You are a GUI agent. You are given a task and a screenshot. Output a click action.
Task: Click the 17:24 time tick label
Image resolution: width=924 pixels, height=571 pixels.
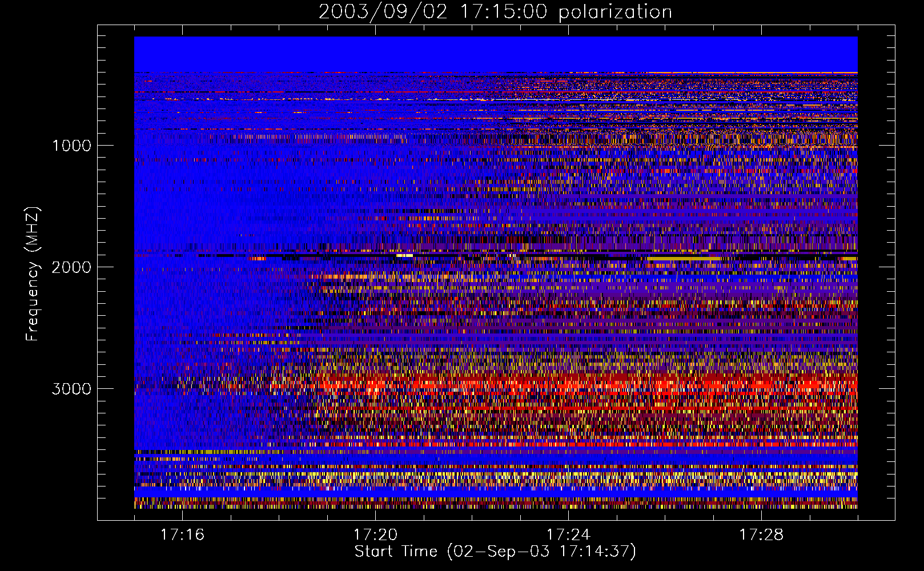pos(568,534)
